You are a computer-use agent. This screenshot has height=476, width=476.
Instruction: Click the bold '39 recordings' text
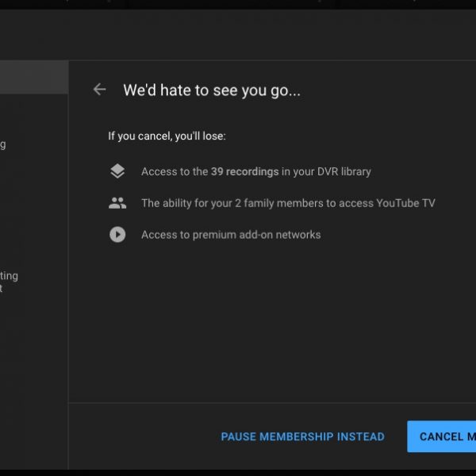pos(244,171)
